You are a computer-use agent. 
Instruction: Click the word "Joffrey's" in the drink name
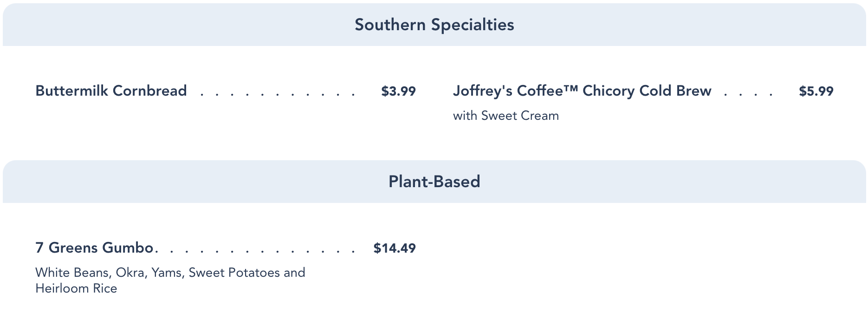coord(483,91)
